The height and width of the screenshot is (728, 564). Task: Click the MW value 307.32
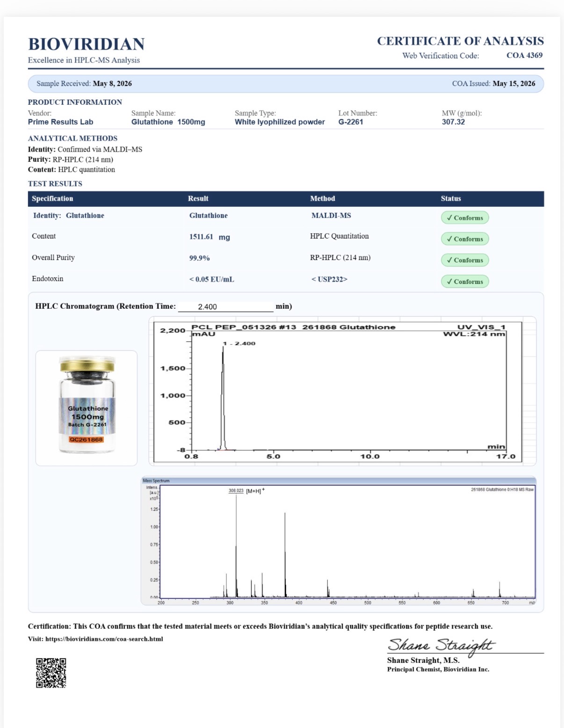click(453, 122)
